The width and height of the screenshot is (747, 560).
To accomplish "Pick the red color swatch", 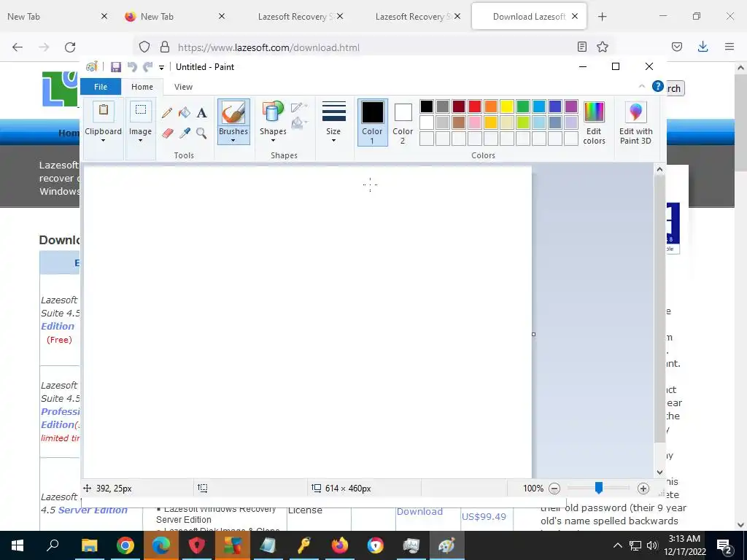I will [475, 106].
